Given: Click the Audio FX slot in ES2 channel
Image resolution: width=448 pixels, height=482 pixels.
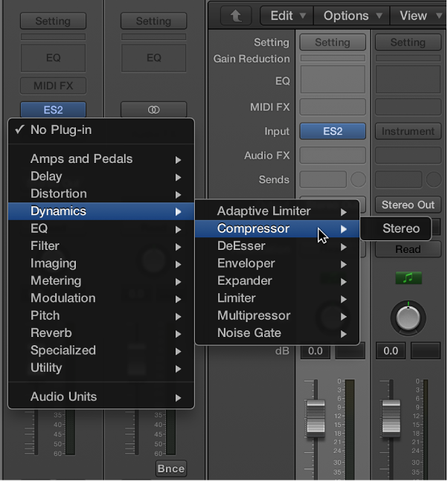Looking at the screenshot, I should (333, 155).
